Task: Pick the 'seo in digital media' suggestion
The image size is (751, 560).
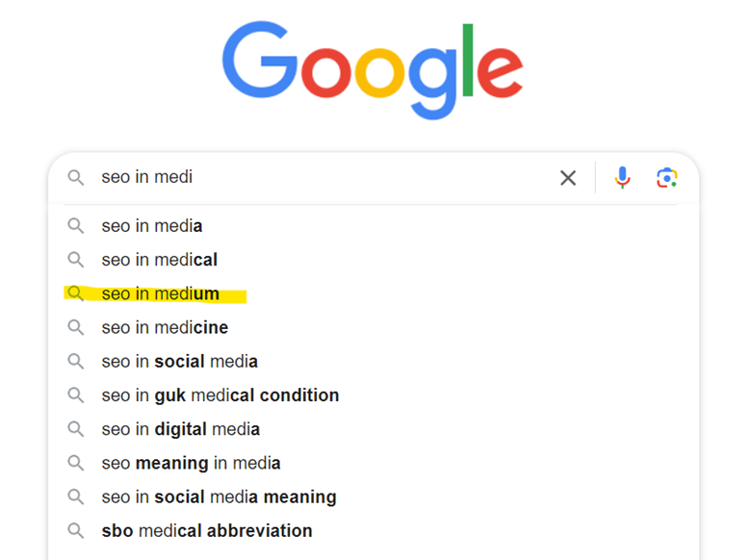Action: coord(180,429)
